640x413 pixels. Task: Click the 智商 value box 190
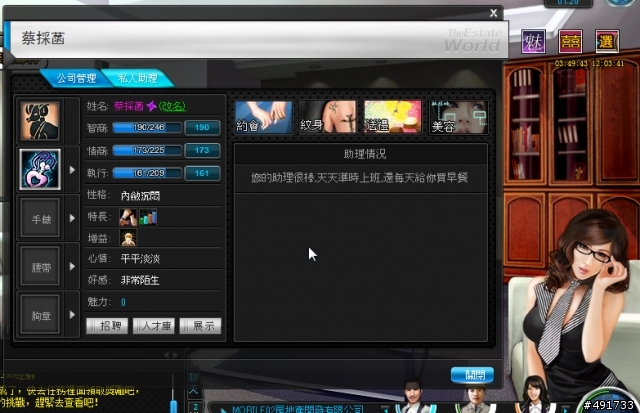202,127
